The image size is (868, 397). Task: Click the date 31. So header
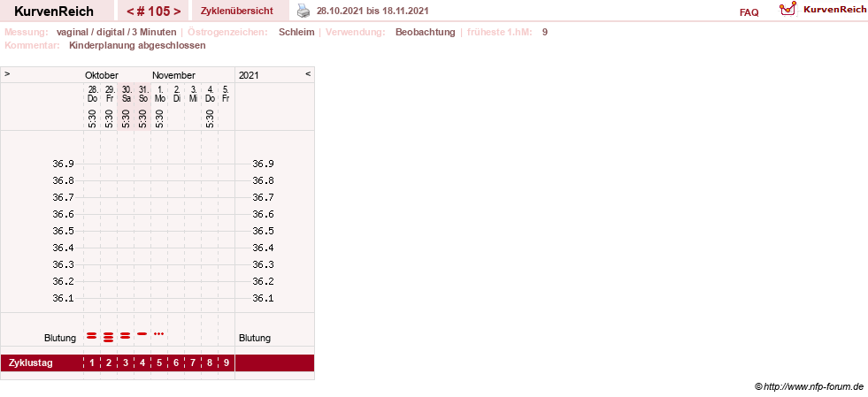(x=142, y=94)
